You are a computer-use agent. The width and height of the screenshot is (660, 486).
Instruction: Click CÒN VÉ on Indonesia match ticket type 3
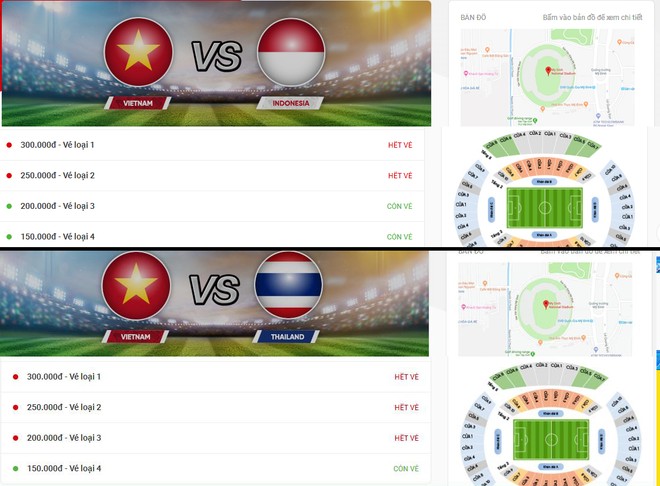coord(399,206)
